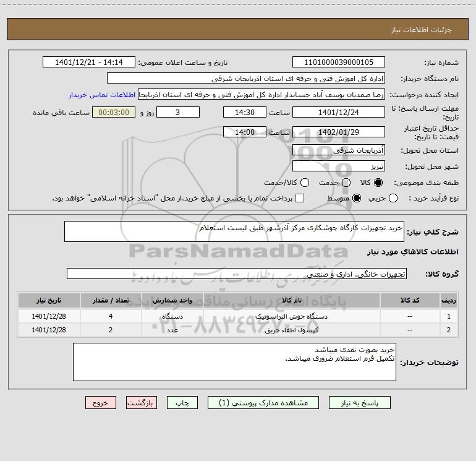Open the اطلاعات تماس خریدار link
Image resolution: width=476 pixels, height=461 pixels.
[x=102, y=95]
